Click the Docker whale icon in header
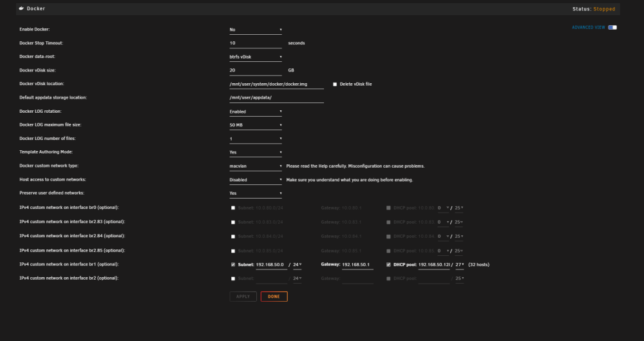Screen dimensions: 644x341 [21, 8]
